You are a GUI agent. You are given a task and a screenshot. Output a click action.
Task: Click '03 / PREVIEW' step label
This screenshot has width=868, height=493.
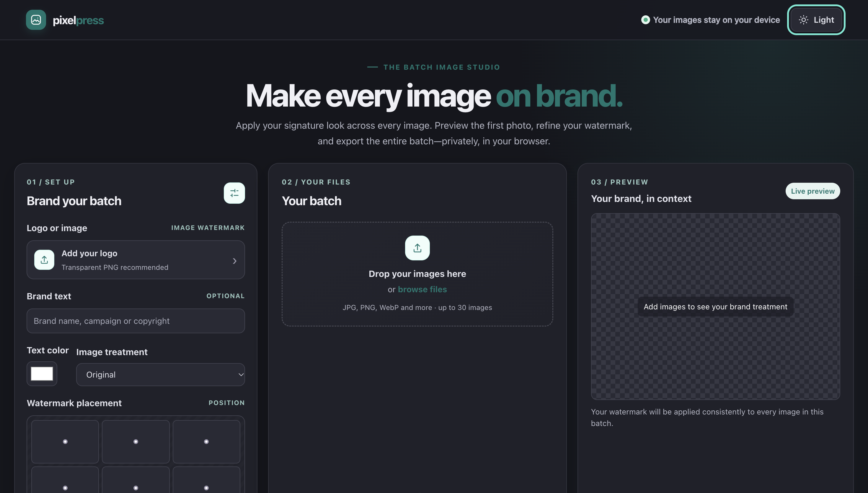(619, 182)
